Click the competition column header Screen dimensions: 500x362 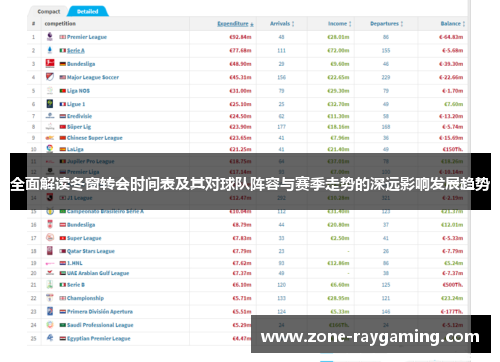[x=60, y=24]
